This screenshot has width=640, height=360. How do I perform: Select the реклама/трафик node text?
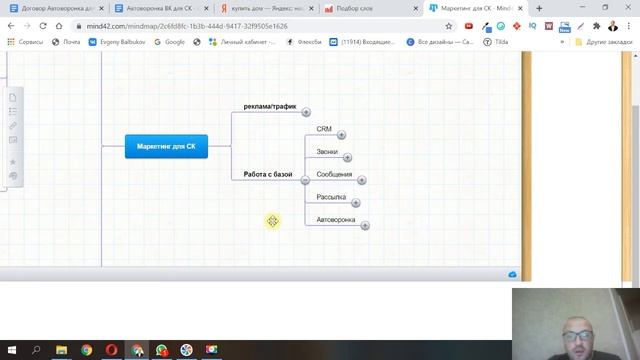270,107
